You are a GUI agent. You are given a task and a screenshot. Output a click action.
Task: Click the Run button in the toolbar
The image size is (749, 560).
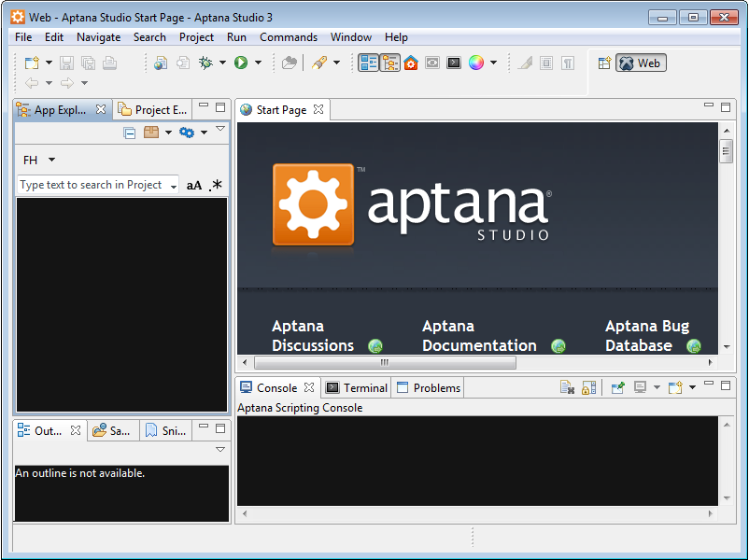[x=241, y=63]
